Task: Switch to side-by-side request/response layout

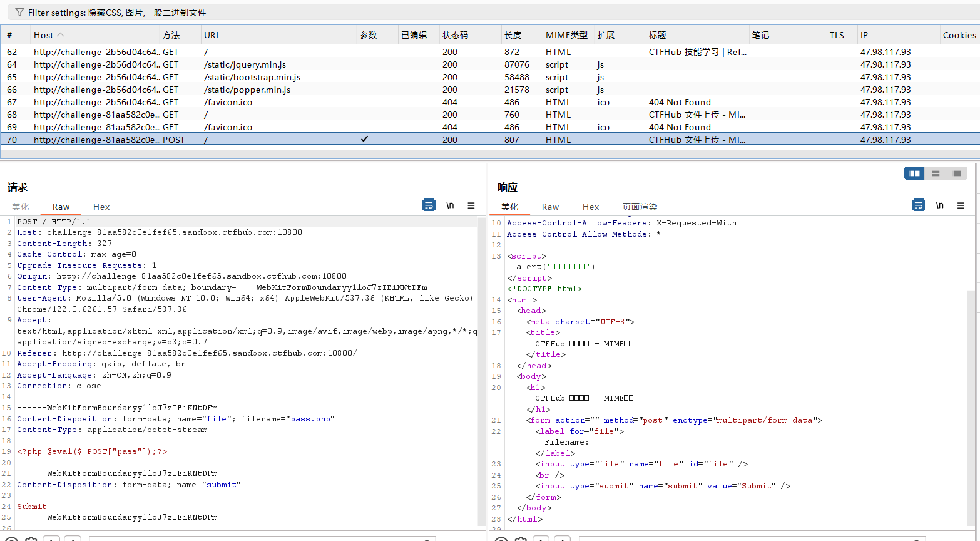Action: (915, 173)
